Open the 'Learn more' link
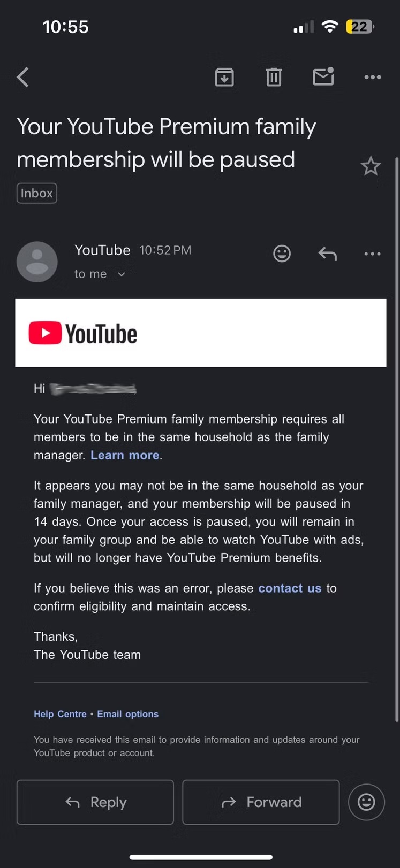Viewport: 400px width, 868px height. point(124,455)
